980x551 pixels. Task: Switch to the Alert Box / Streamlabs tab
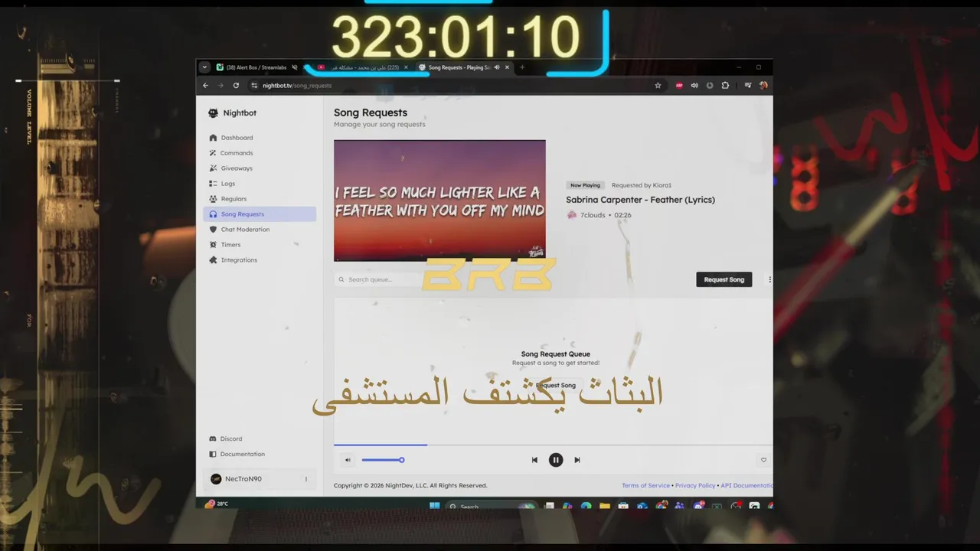[256, 67]
